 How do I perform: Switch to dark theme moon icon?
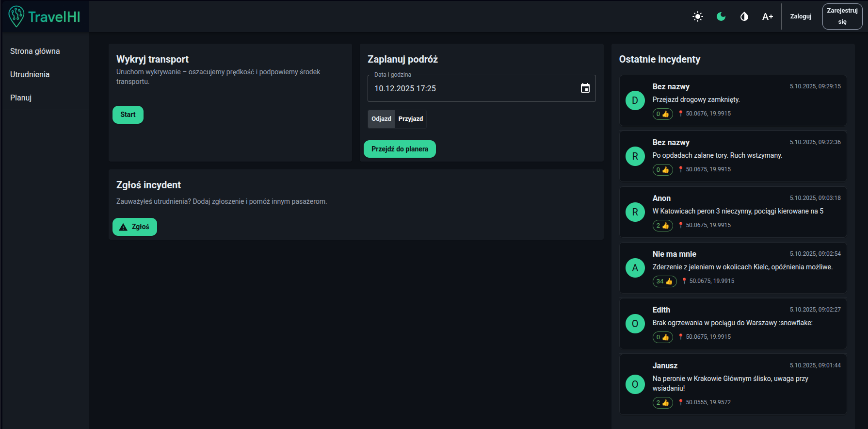click(x=721, y=16)
